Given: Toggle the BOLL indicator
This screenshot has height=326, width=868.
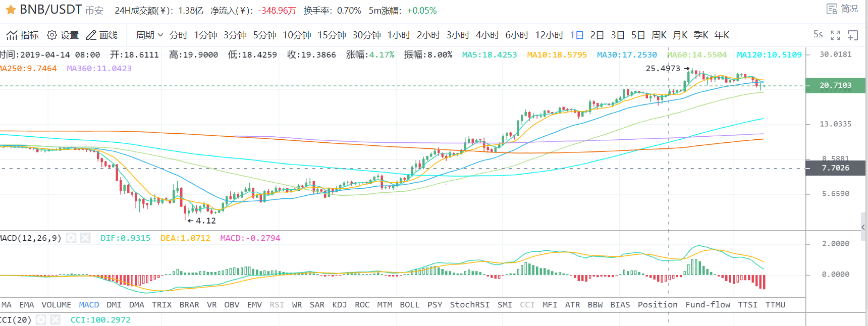Looking at the screenshot, I should coord(409,305).
